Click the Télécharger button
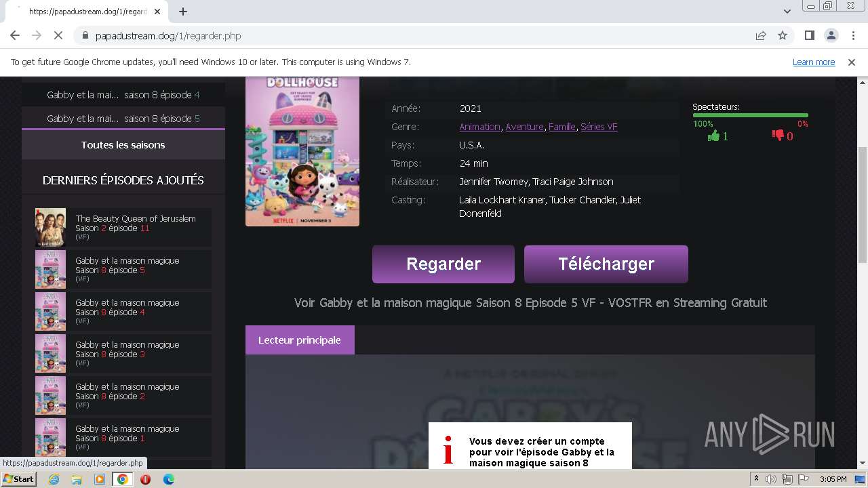 [606, 264]
